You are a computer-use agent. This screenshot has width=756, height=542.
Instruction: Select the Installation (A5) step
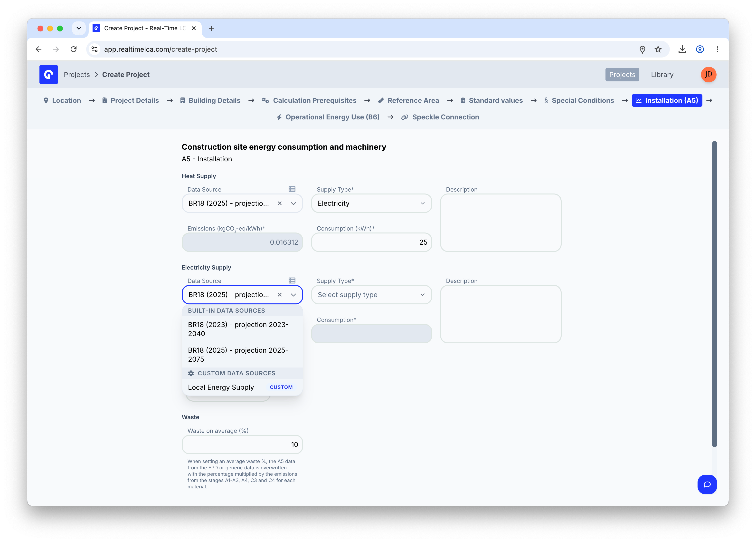[667, 100]
